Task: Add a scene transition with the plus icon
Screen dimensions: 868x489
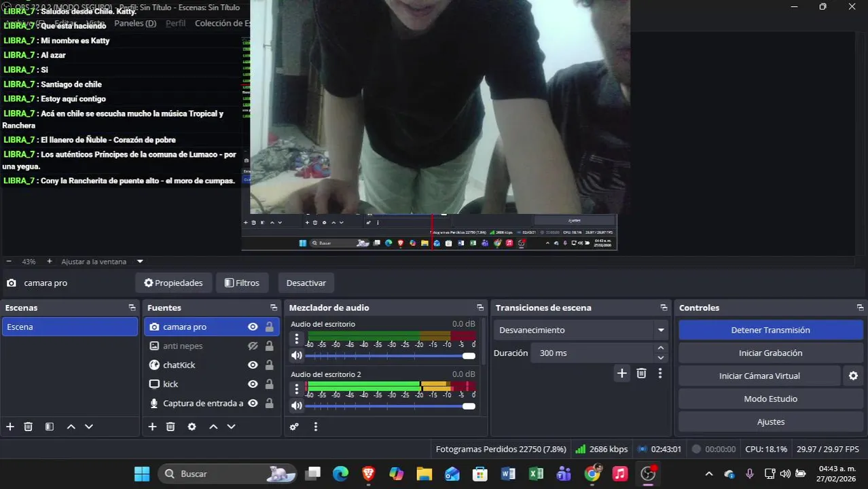Action: pos(621,373)
